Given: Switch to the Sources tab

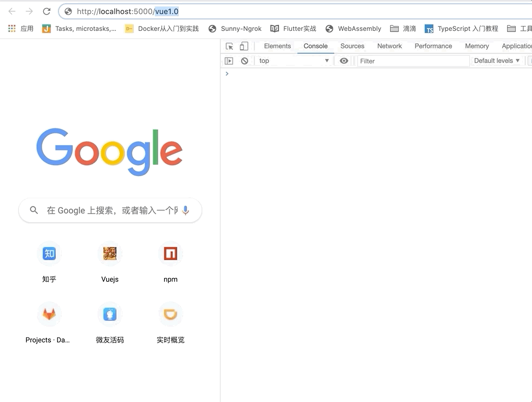Looking at the screenshot, I should [x=352, y=46].
